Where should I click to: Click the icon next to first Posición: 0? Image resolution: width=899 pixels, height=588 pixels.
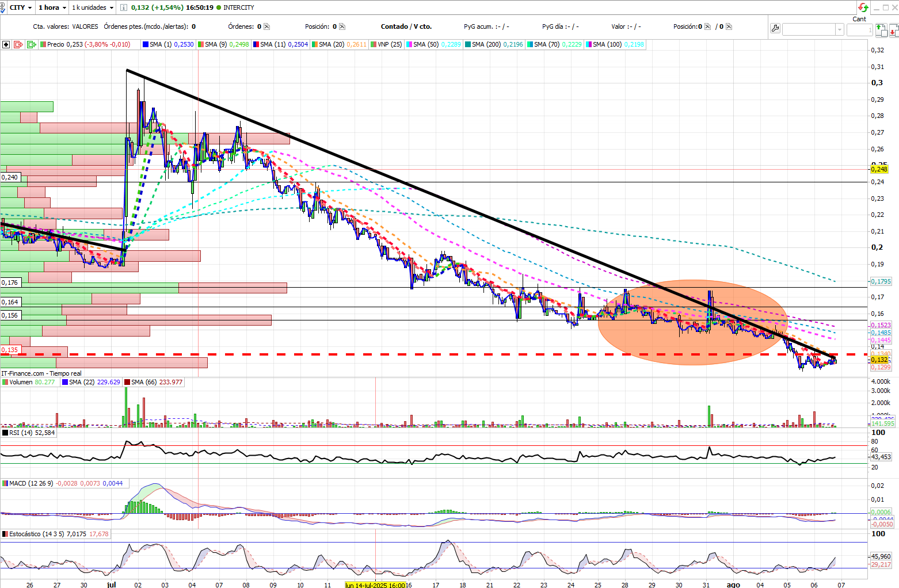pyautogui.click(x=342, y=26)
